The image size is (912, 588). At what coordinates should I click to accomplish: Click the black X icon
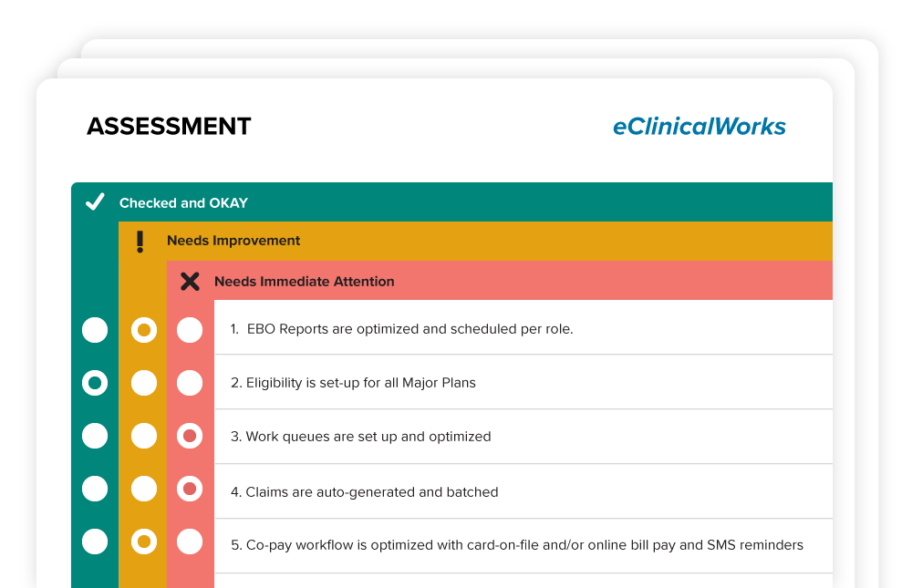tap(190, 282)
